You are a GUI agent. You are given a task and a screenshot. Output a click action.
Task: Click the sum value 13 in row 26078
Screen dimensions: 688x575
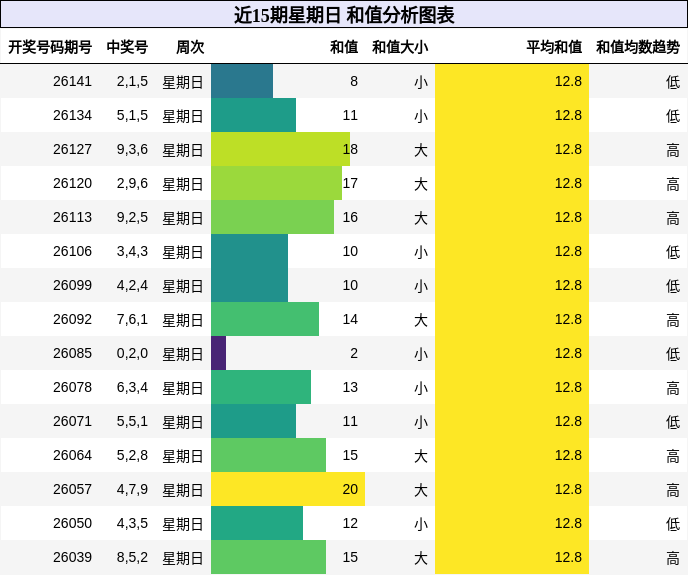pos(350,387)
